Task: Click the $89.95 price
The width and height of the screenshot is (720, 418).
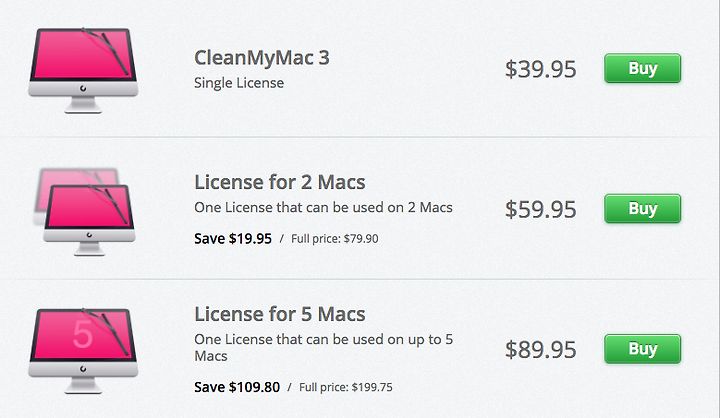Action: pos(540,350)
